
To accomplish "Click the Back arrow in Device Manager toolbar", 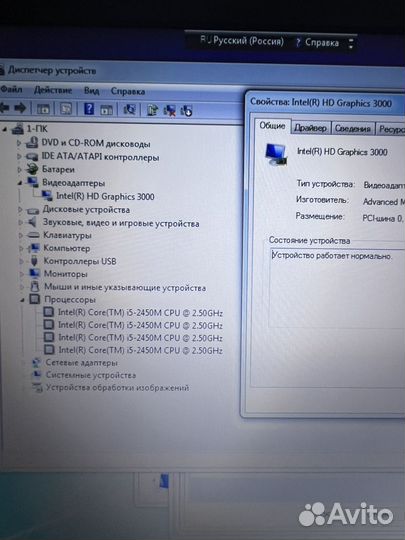I will [4, 108].
